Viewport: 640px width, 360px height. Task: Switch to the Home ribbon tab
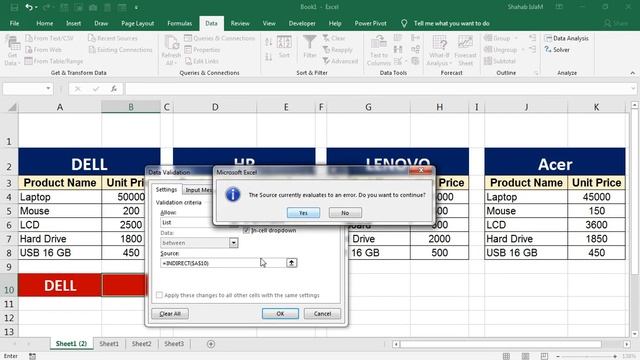click(44, 23)
